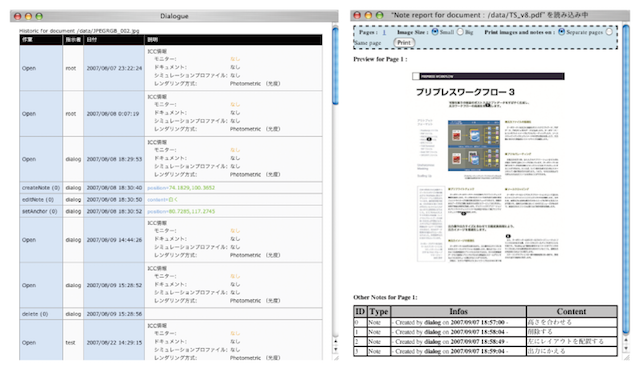
Task: Select note row created 2007/09/07 18:59:04
Action: pyautogui.click(x=485, y=351)
